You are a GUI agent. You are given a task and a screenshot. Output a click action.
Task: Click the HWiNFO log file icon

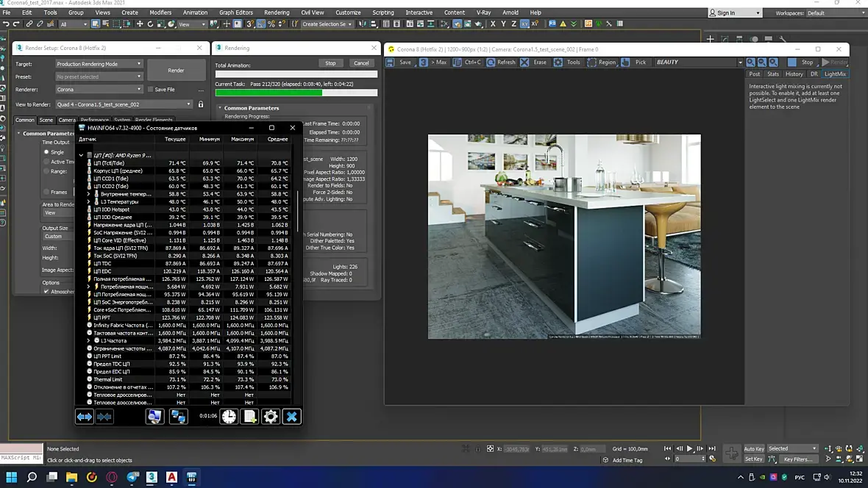[250, 417]
